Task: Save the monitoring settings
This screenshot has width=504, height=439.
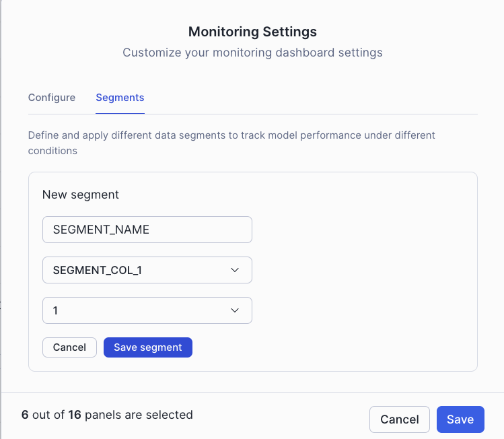Action: click(x=460, y=419)
